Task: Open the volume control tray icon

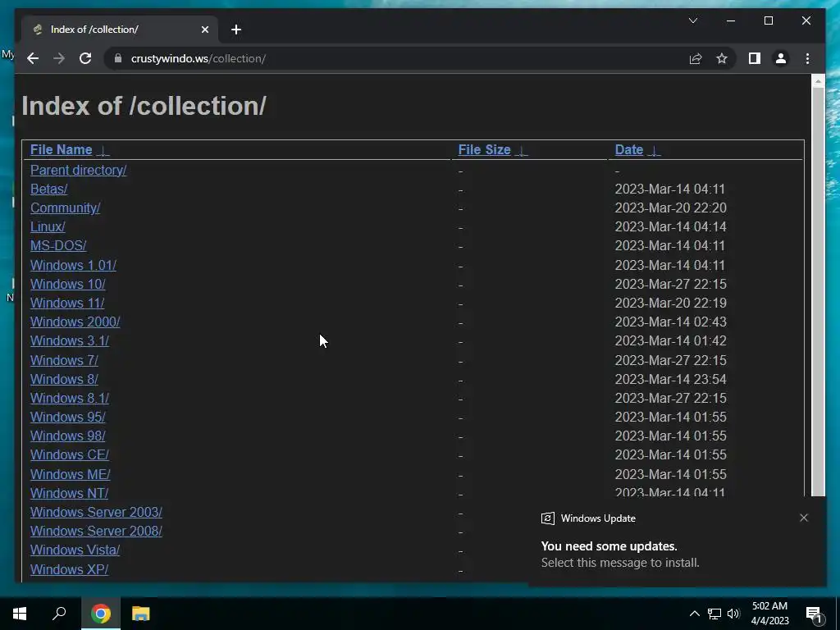Action: (733, 614)
